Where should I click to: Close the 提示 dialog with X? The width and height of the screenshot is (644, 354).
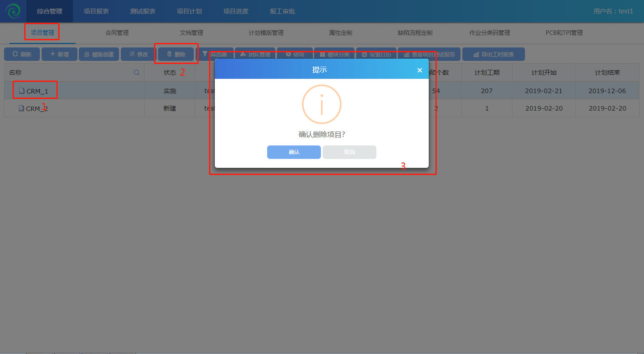419,70
